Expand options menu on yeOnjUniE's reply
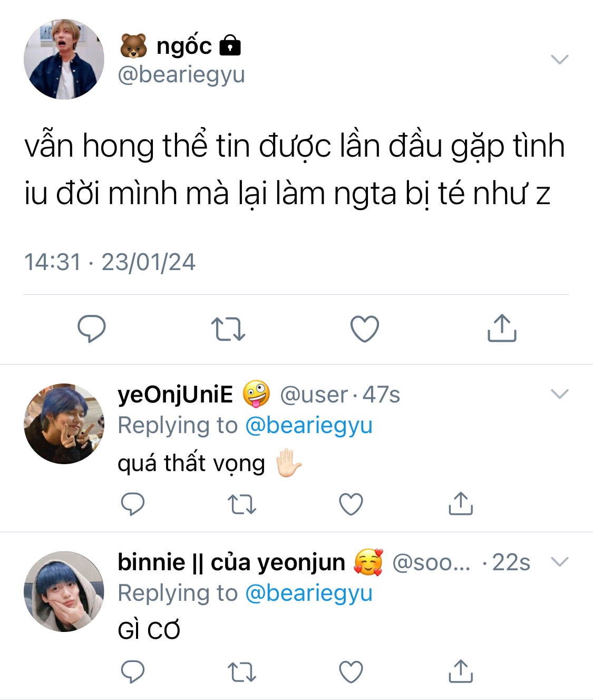 (x=559, y=394)
